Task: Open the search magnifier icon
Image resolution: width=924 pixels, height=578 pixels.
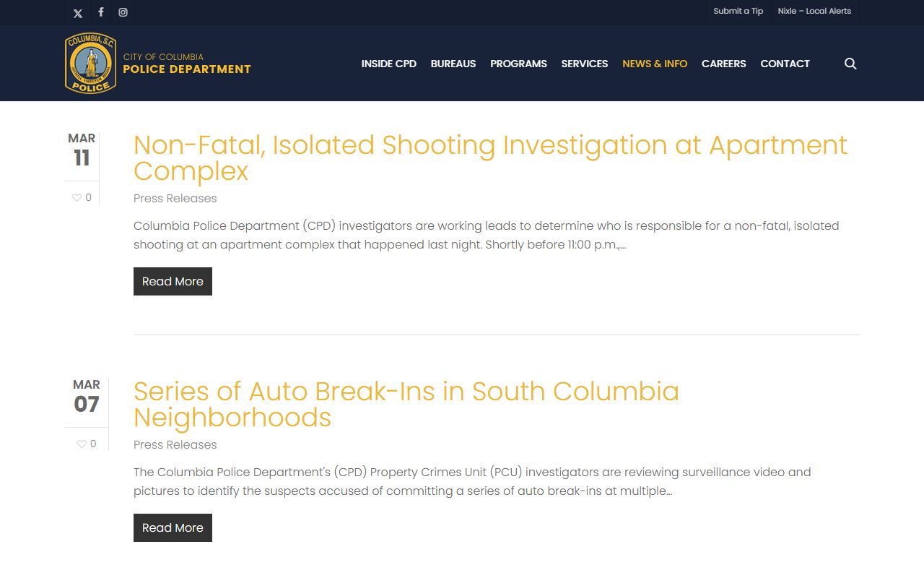Action: [850, 64]
